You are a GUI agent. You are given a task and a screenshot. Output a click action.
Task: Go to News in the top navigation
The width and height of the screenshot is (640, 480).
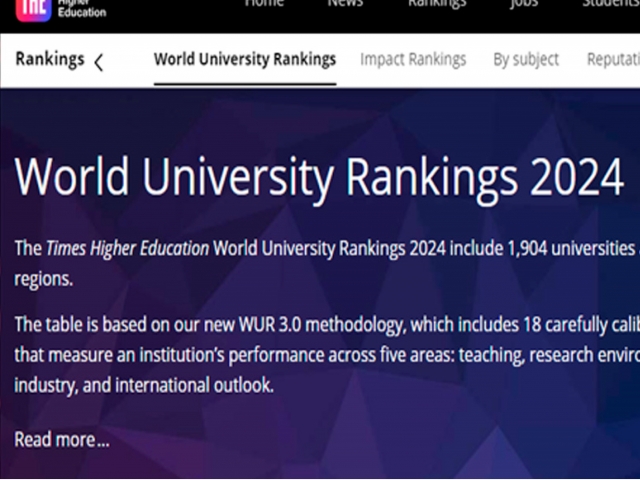[345, 4]
